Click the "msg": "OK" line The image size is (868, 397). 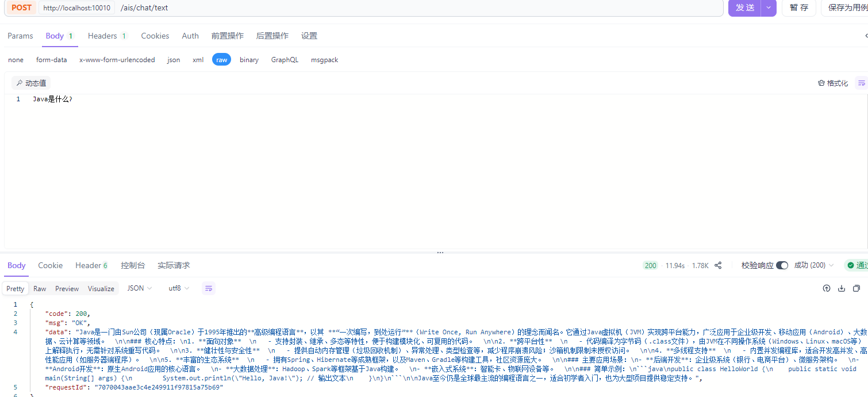(68, 323)
